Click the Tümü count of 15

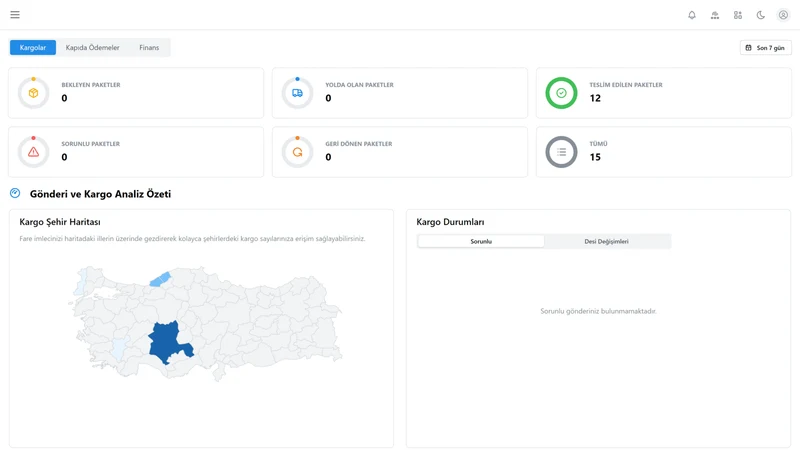pos(595,157)
